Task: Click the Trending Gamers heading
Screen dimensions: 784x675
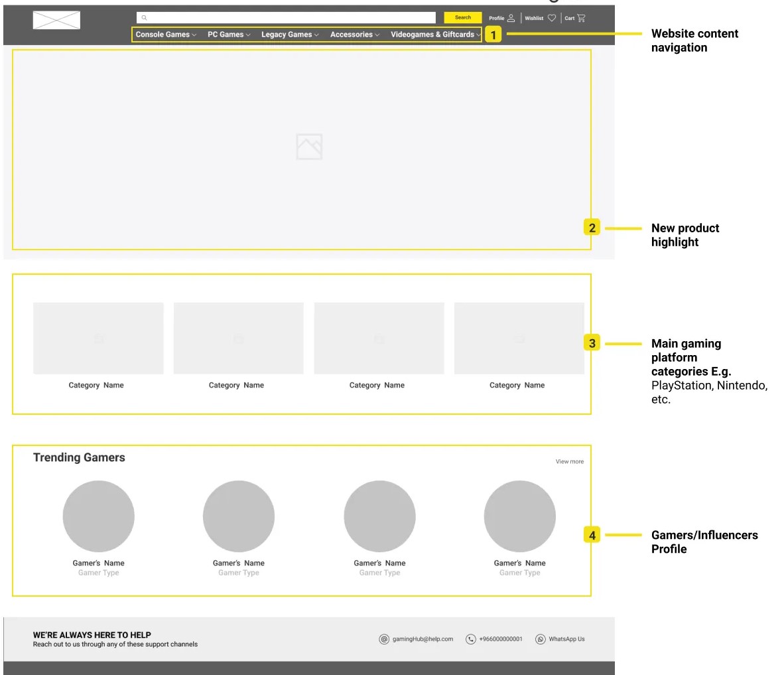Action: coord(79,457)
